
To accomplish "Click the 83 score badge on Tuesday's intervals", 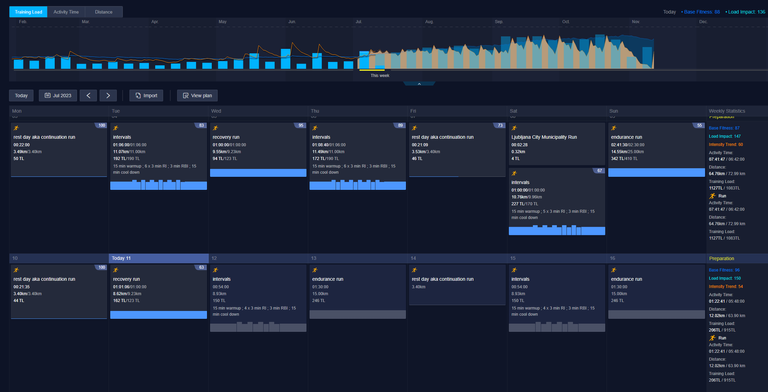I will (x=201, y=125).
